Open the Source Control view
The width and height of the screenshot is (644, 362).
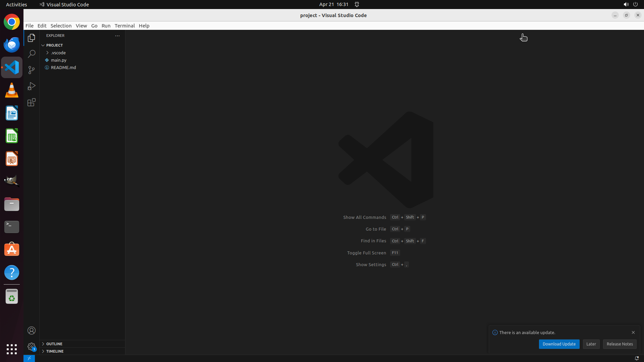[x=32, y=70]
